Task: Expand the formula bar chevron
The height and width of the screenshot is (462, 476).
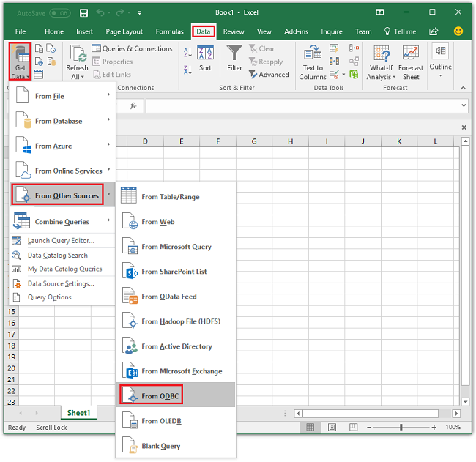Action: point(464,105)
